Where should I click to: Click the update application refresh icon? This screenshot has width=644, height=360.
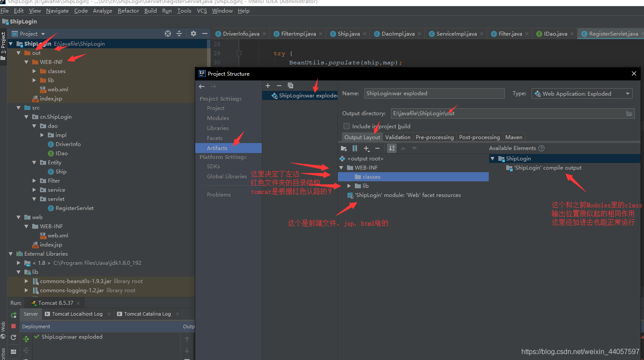13,337
